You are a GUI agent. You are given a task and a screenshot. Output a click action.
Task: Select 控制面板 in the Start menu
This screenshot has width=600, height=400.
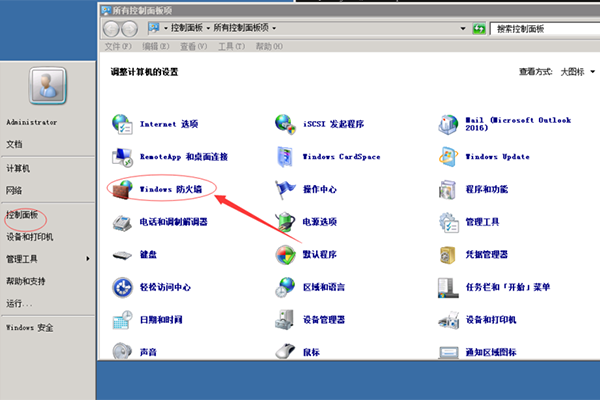click(22, 215)
